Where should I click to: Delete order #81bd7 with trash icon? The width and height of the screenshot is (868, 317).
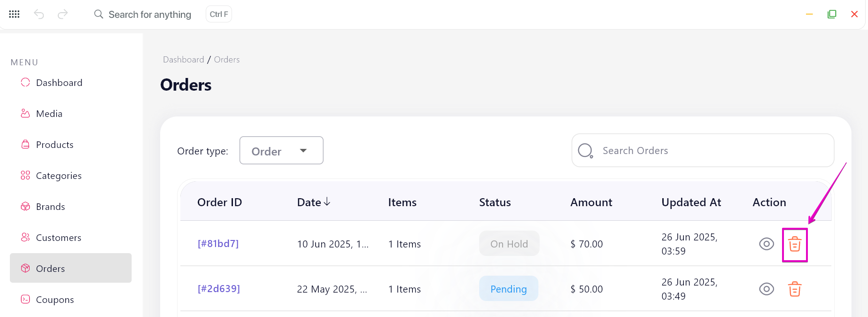[795, 244]
